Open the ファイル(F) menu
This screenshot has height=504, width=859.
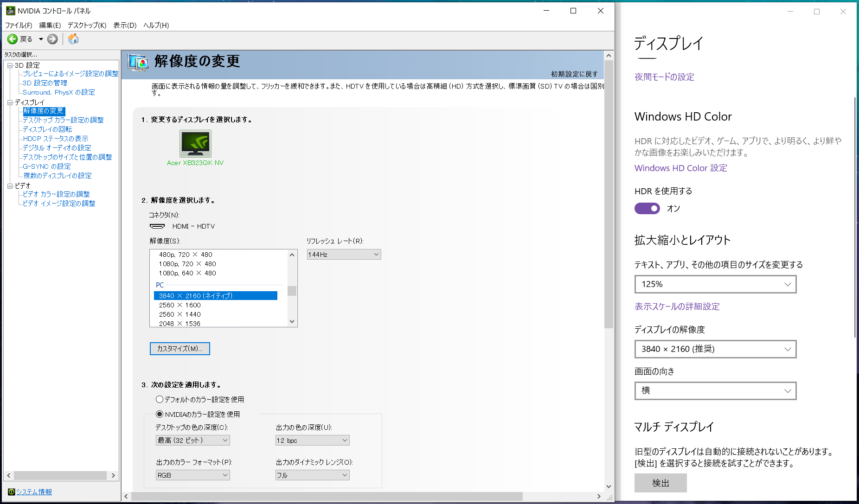pyautogui.click(x=19, y=25)
